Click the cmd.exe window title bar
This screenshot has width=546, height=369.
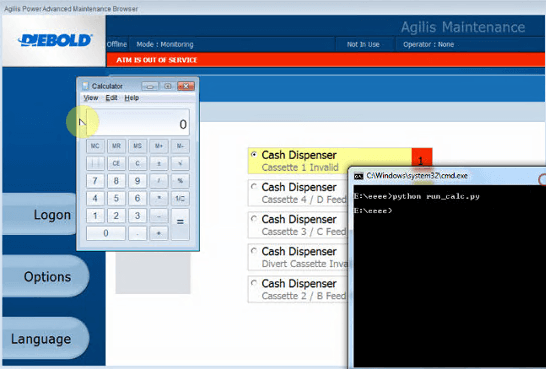[x=447, y=176]
